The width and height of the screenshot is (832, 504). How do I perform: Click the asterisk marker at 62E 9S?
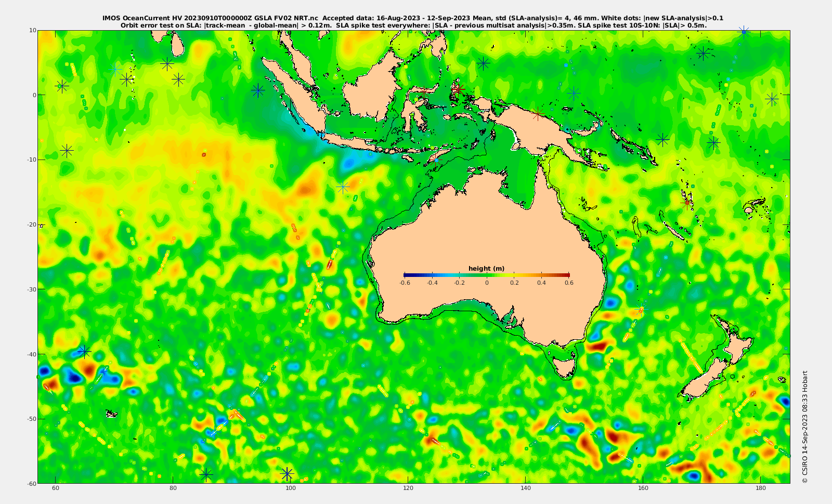[x=67, y=151]
